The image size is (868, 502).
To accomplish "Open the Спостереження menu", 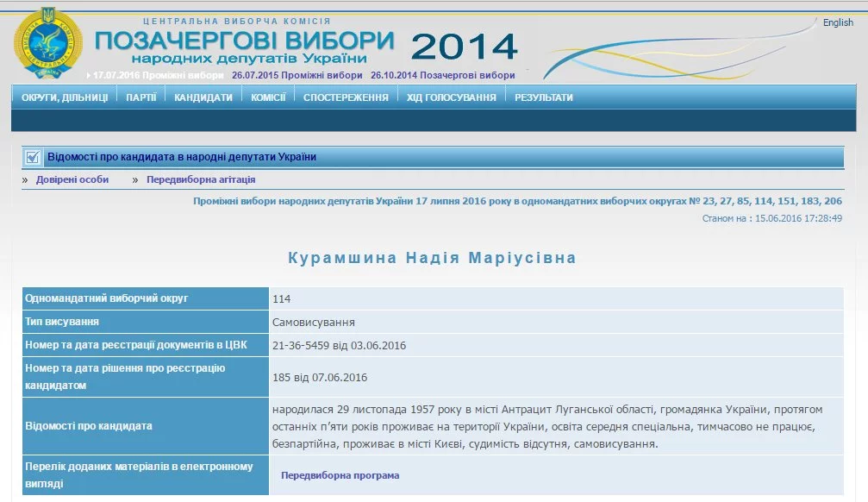I will pos(346,97).
